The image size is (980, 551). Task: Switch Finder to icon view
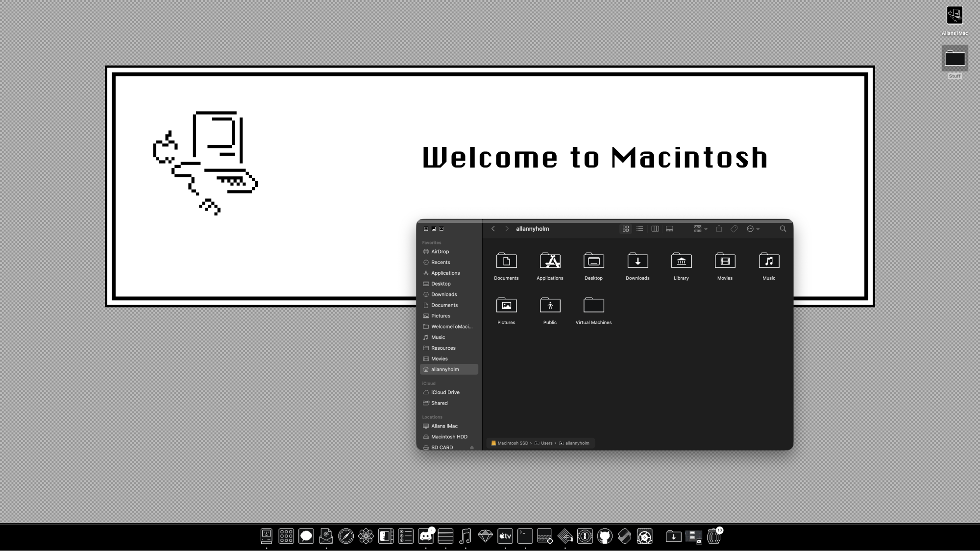pos(626,229)
